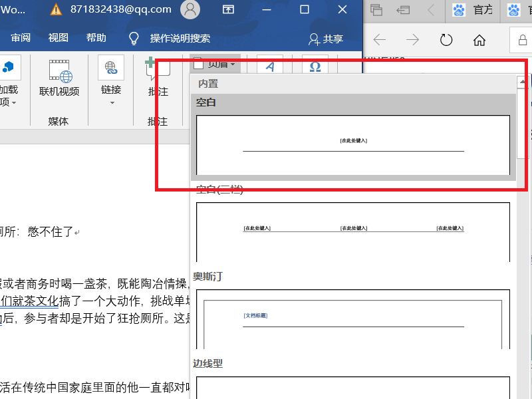Viewport: 532px width, 399px height.
Task: Open the Ω symbol insert icon
Action: [x=314, y=66]
